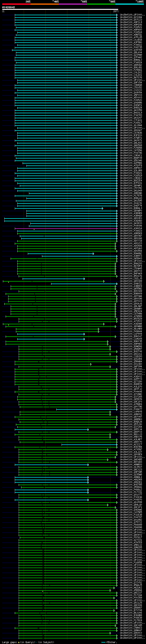
Task: Select hit UniRef100_Q7FAH2
Action: [131, 58]
